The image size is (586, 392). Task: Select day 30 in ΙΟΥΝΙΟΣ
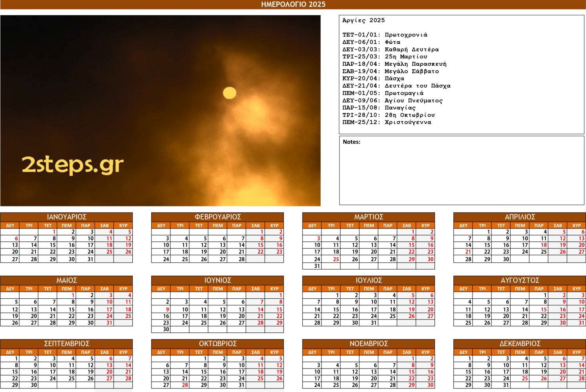coord(161,330)
